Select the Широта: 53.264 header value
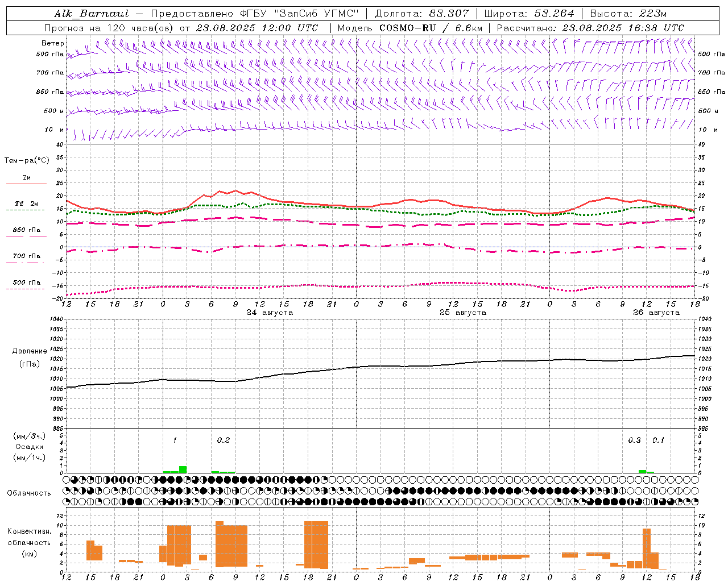 [x=529, y=14]
